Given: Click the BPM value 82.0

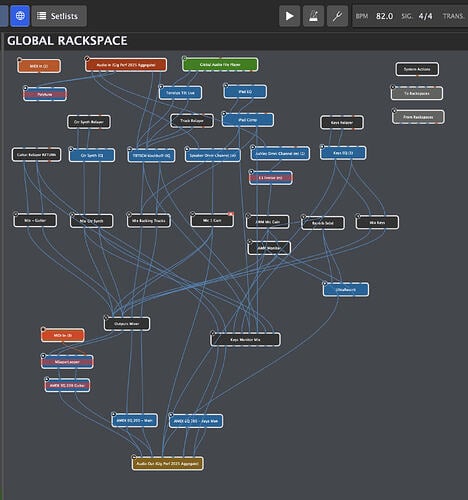Looking at the screenshot, I should tap(384, 16).
